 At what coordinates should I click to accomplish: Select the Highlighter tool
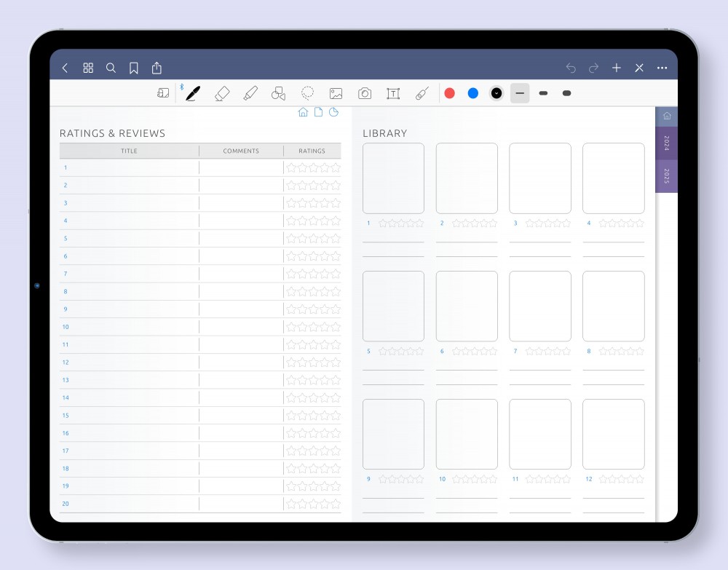pos(250,93)
